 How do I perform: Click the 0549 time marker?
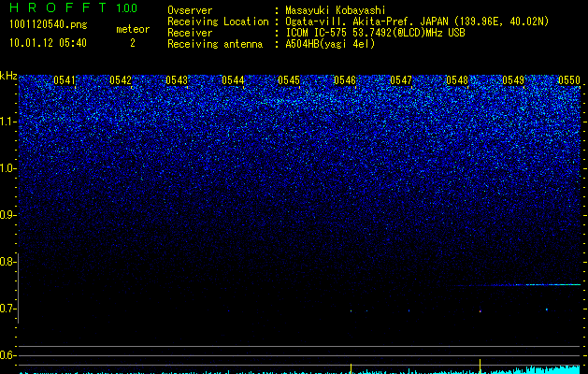click(x=513, y=80)
